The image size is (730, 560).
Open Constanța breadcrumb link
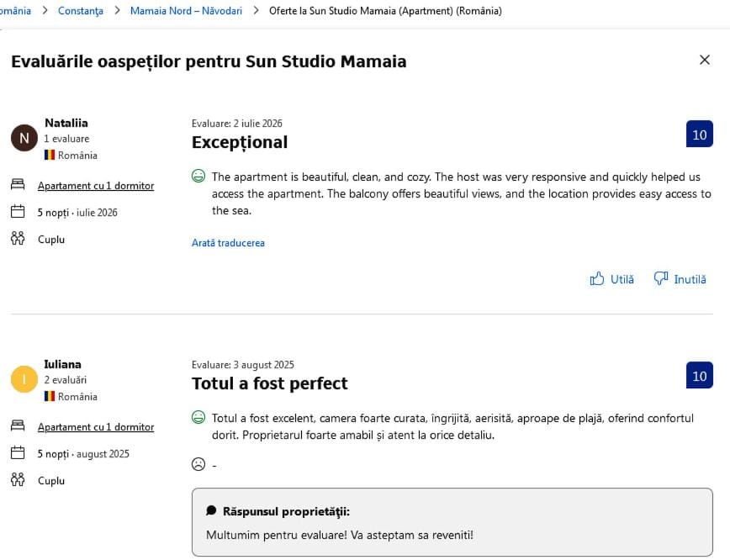(x=81, y=11)
